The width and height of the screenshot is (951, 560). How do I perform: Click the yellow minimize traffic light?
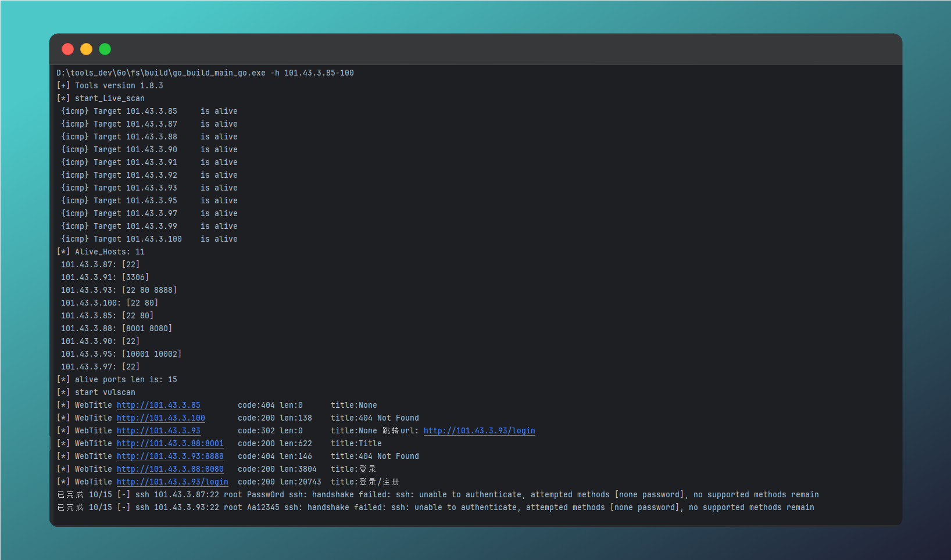pyautogui.click(x=86, y=49)
